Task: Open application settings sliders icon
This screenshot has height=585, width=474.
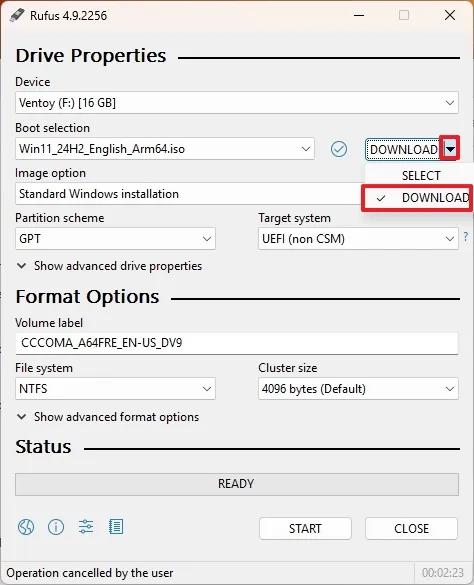Action: point(86,527)
